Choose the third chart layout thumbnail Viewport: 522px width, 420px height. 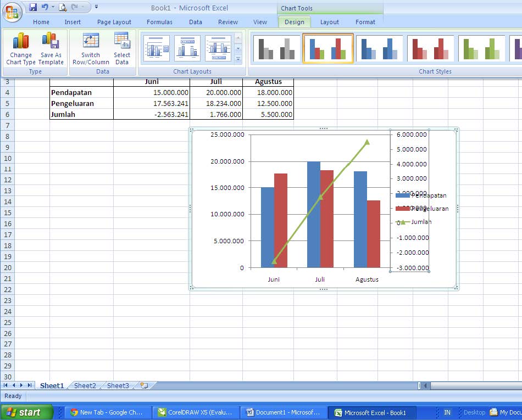pos(218,48)
